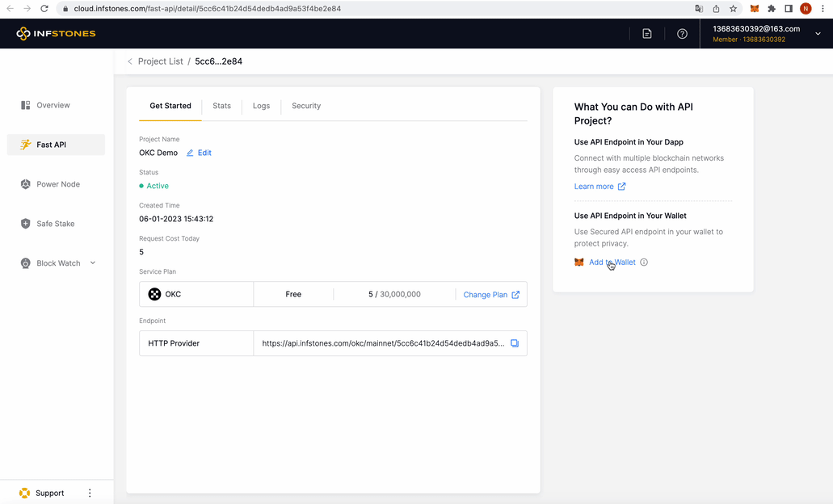The image size is (833, 504).
Task: Switch to the Logs tab
Action: coord(262,106)
